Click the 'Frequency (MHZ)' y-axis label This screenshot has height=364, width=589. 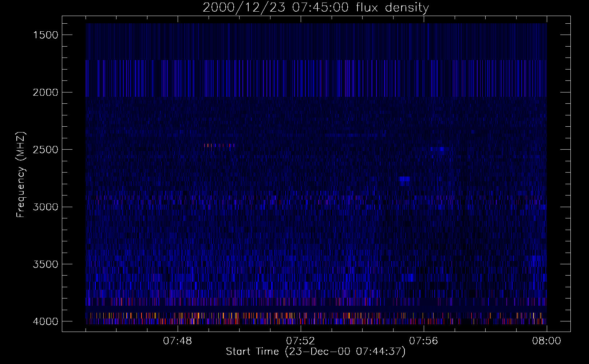(21, 174)
